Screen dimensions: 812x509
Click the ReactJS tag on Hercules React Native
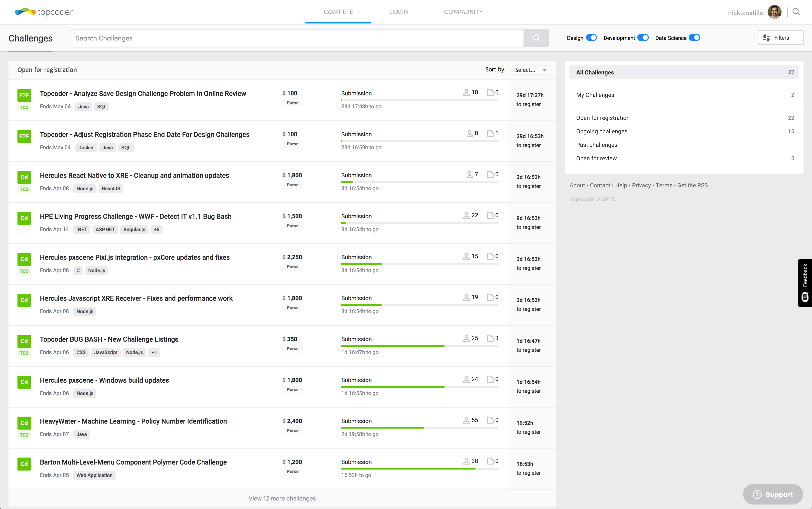pos(111,189)
